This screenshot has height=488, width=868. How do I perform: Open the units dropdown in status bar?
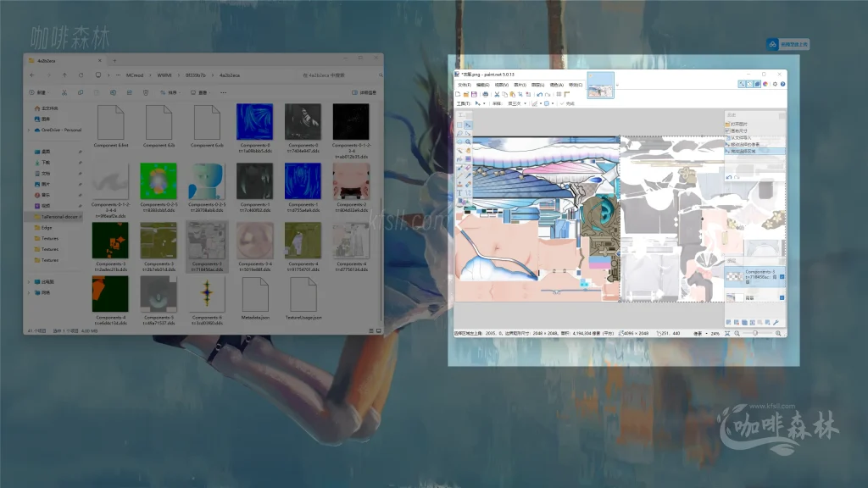point(701,334)
